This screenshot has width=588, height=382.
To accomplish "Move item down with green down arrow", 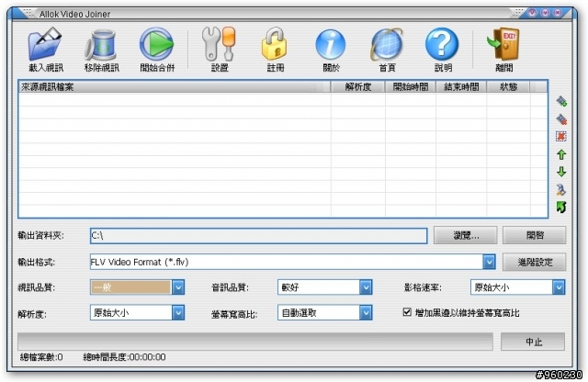I will tap(561, 172).
